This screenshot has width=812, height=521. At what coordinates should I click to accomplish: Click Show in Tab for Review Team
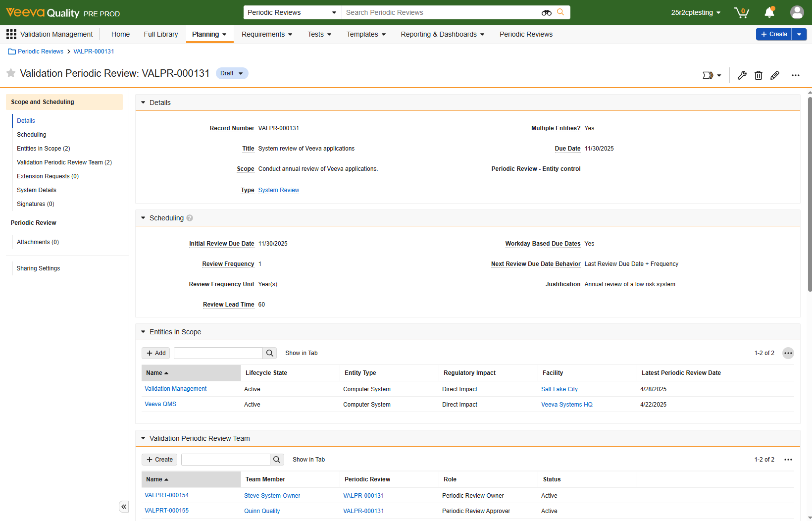pyautogui.click(x=309, y=460)
